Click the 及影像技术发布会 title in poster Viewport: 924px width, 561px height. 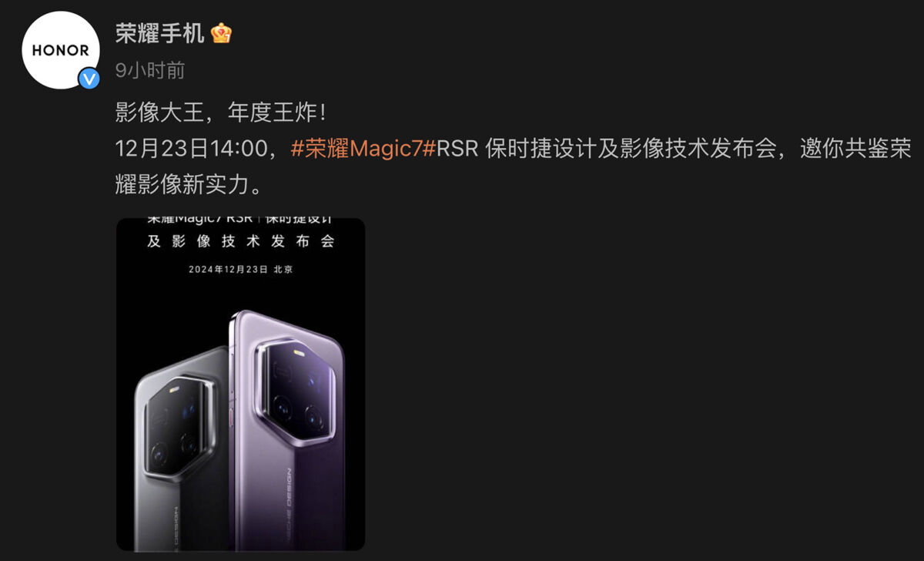tap(241, 241)
